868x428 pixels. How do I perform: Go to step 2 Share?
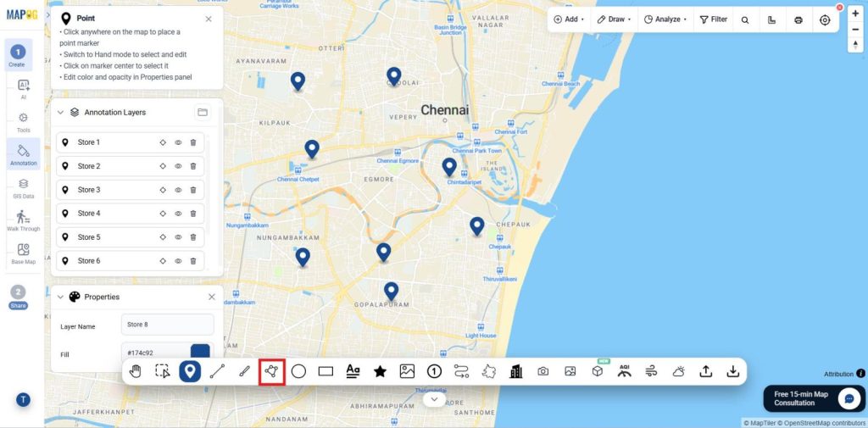[18, 297]
